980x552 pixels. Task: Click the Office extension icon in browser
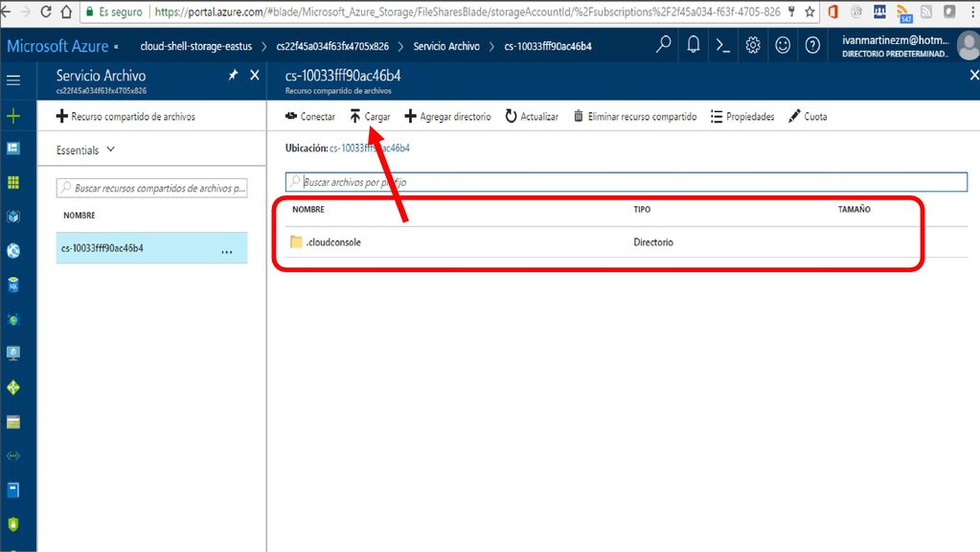coord(833,11)
